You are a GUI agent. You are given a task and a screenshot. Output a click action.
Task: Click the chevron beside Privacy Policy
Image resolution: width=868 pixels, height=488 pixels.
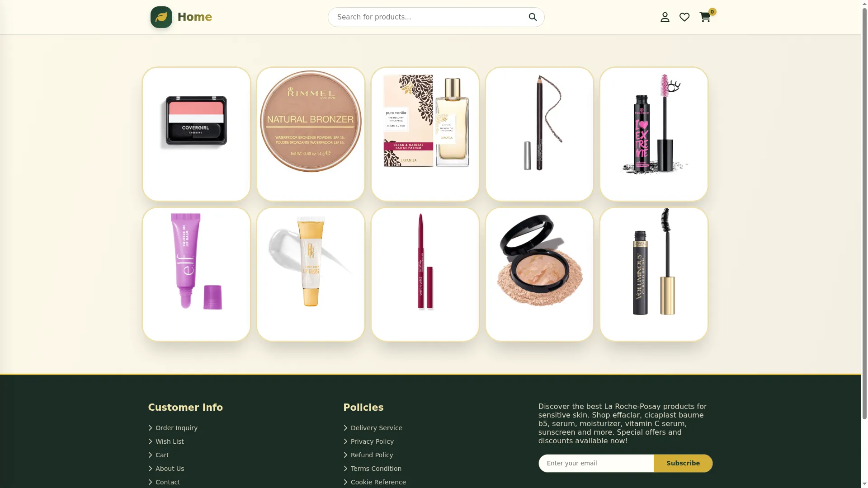point(345,441)
